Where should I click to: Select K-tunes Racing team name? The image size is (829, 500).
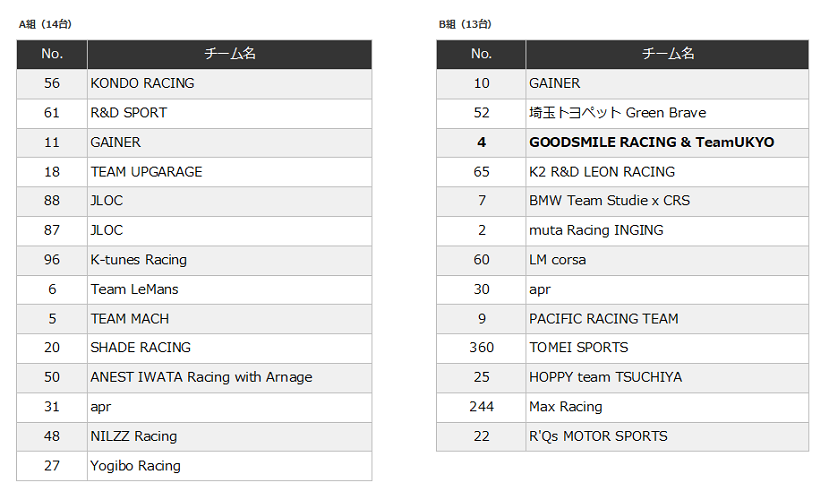click(138, 260)
